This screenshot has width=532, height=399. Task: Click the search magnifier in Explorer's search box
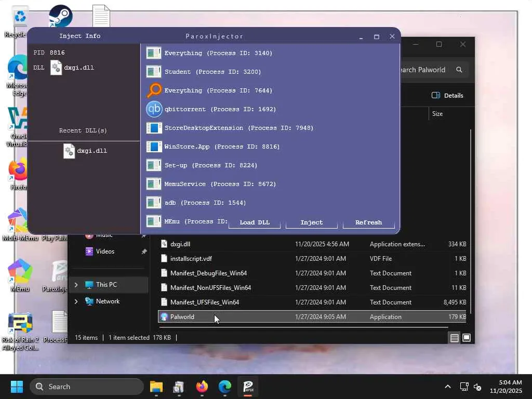pos(459,70)
